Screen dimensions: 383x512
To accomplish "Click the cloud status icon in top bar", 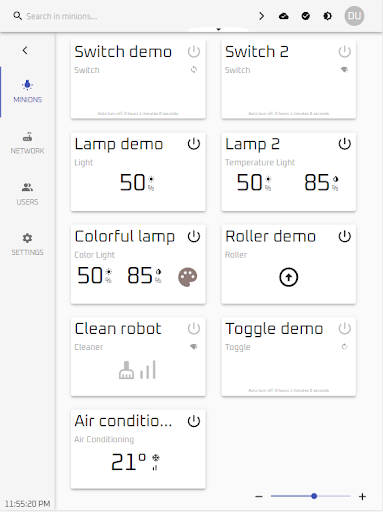I will click(x=284, y=16).
